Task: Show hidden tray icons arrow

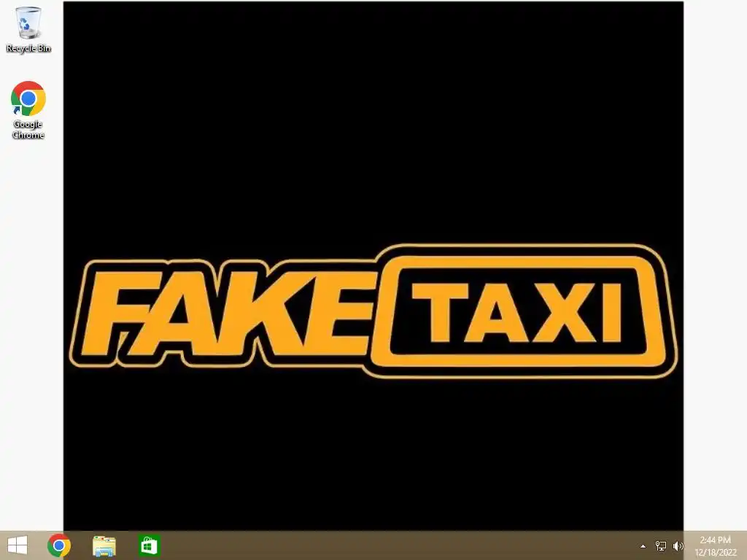Action: [643, 546]
